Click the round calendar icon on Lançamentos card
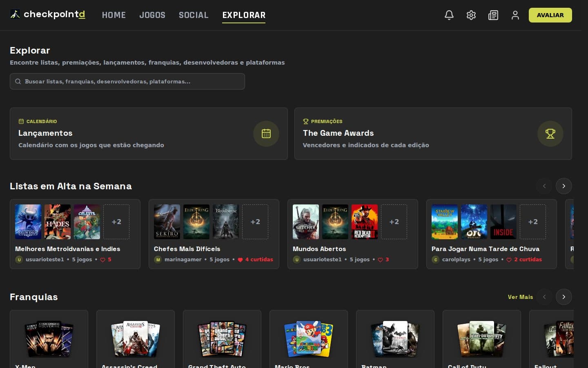The image size is (588, 368). click(x=266, y=134)
